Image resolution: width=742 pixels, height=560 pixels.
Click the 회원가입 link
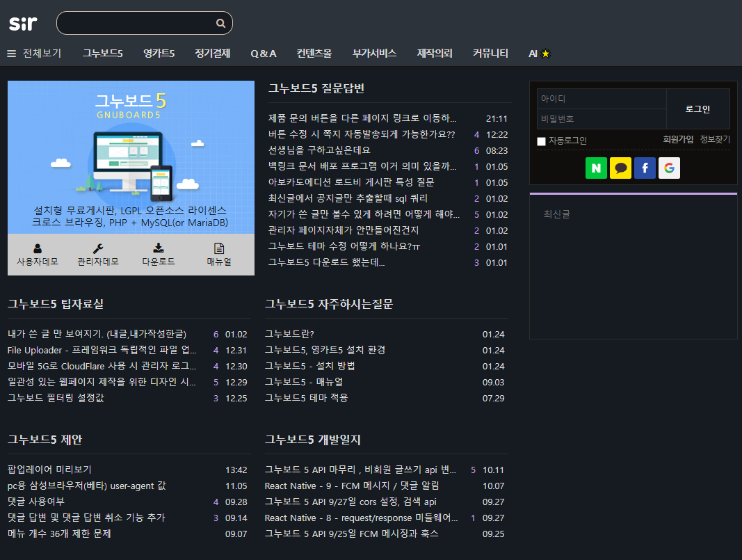coord(678,140)
